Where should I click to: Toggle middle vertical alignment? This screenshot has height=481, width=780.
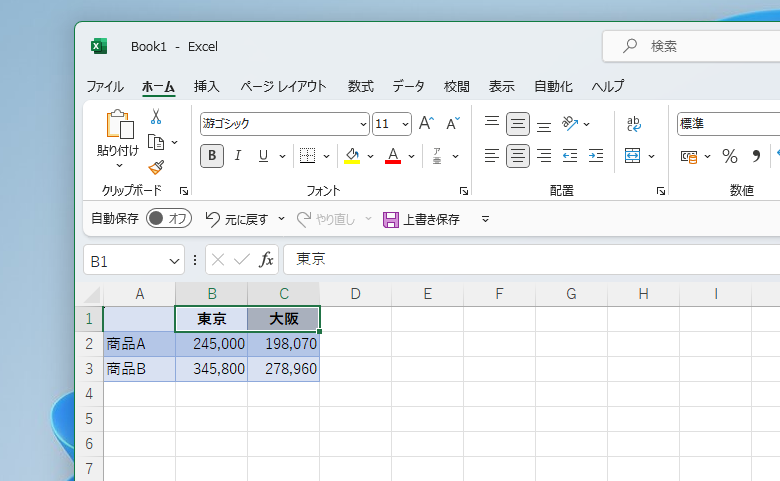coord(518,124)
